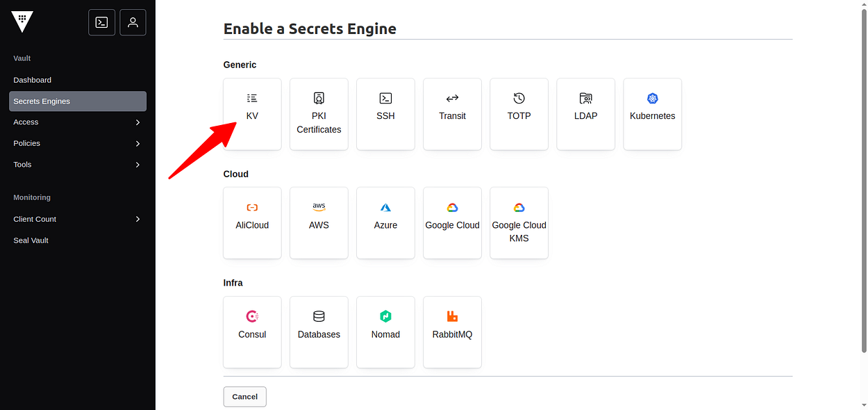Pick the Azure logo icon
Viewport: 868px width, 410px height.
(385, 207)
